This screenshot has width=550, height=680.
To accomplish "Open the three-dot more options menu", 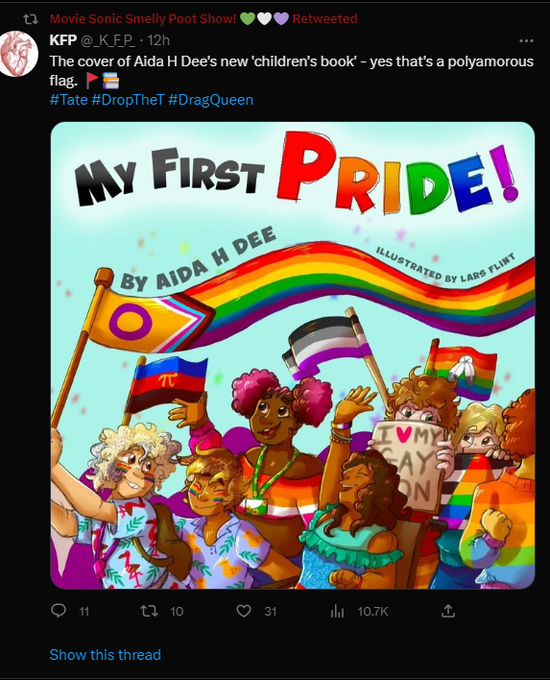I will pos(526,41).
